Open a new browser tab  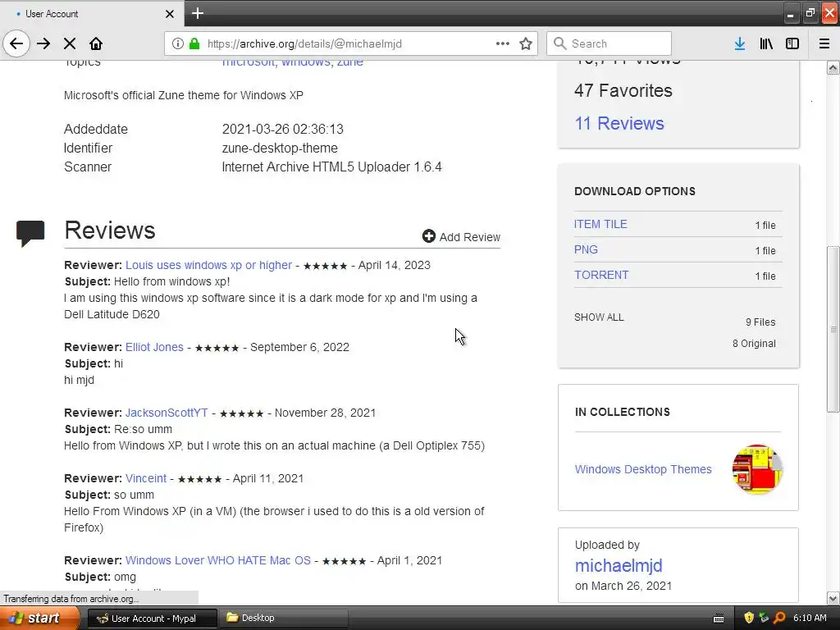pyautogui.click(x=198, y=13)
